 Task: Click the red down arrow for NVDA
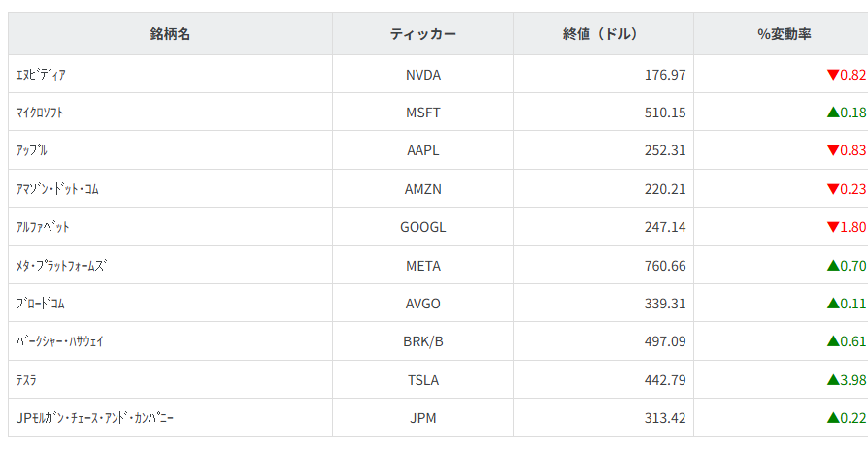[832, 75]
